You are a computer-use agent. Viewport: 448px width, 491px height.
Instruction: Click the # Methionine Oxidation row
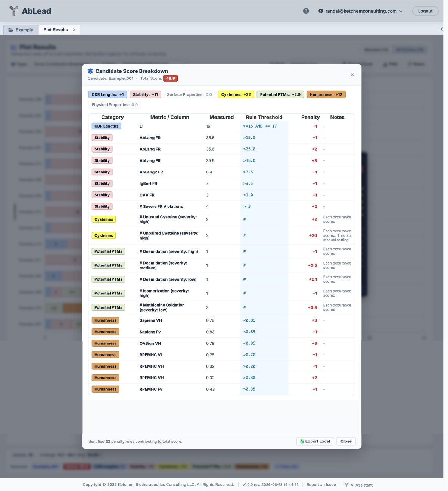pos(221,307)
